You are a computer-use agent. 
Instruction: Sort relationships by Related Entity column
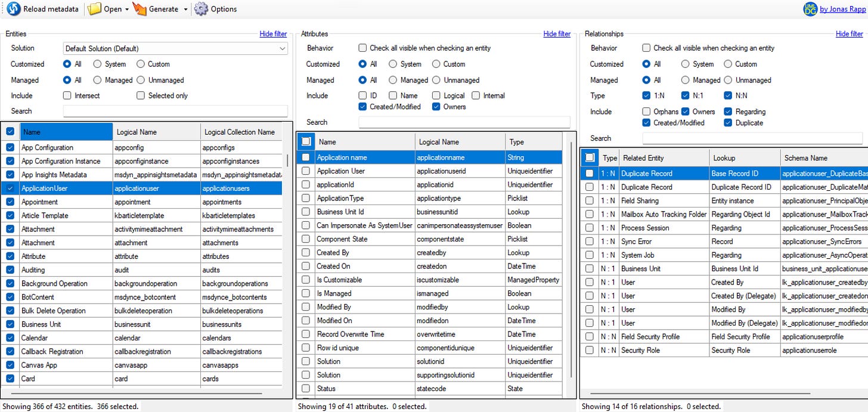point(664,158)
